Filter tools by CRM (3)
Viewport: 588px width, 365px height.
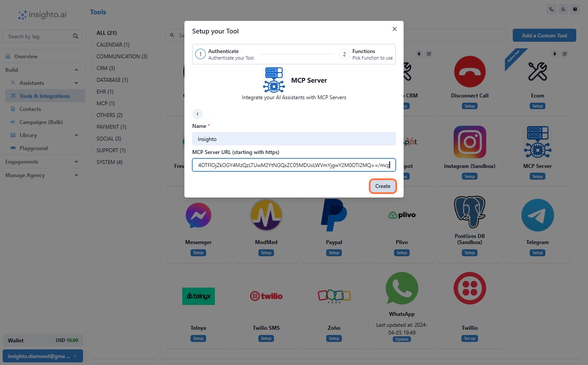106,68
